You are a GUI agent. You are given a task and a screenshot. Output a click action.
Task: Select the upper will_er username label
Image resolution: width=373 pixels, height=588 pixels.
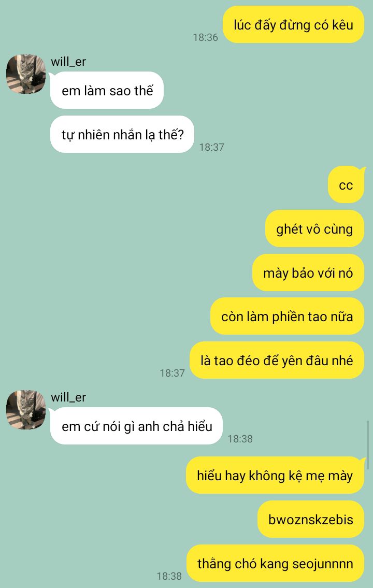[68, 62]
